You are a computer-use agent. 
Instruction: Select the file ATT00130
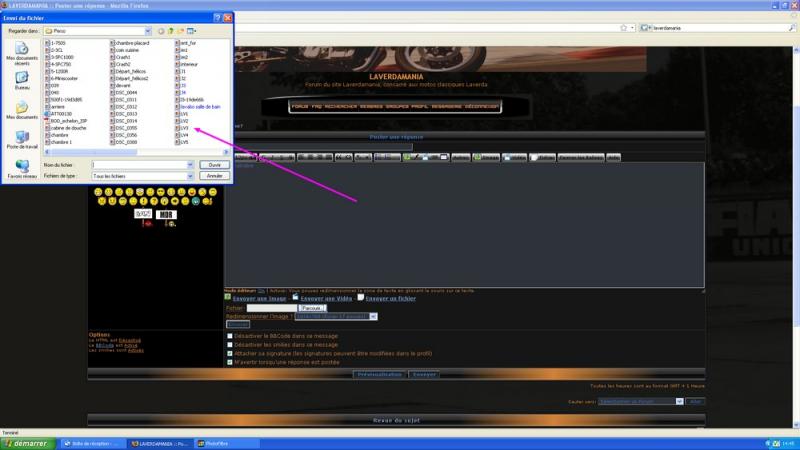(58, 114)
